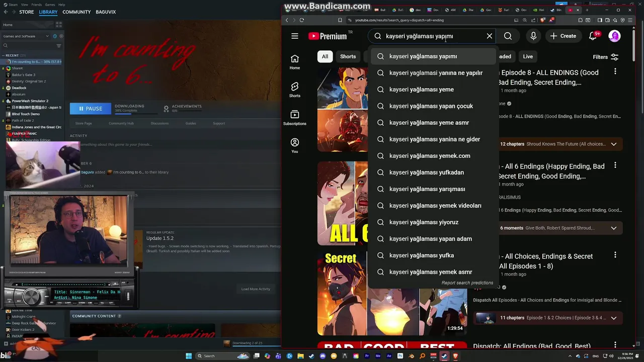Open Steam STORE tab
Viewport: 644px width, 362px height.
(27, 12)
